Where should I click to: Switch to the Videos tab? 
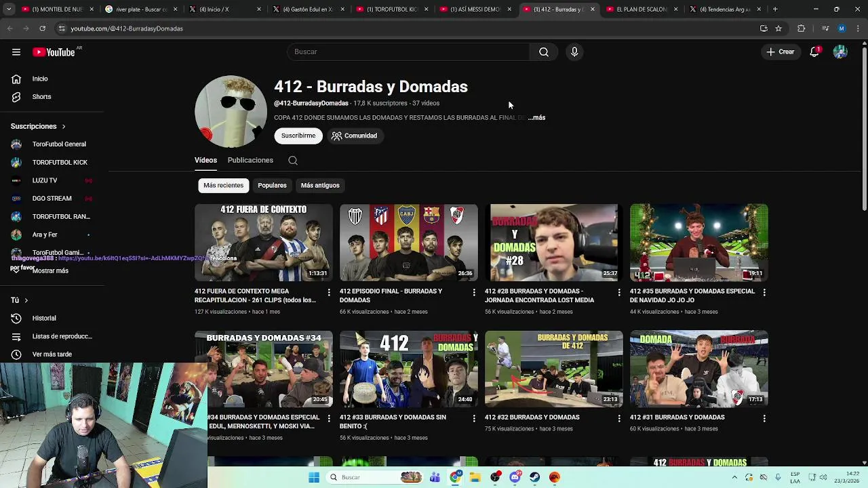click(x=205, y=161)
